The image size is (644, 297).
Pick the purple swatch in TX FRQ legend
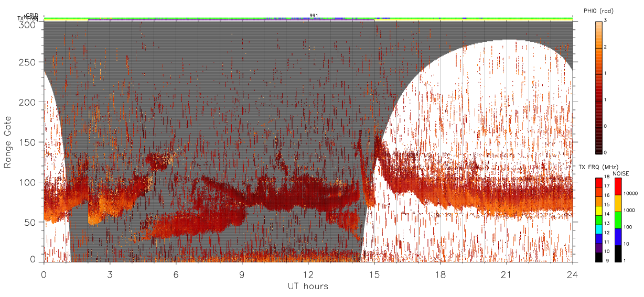[x=599, y=248]
